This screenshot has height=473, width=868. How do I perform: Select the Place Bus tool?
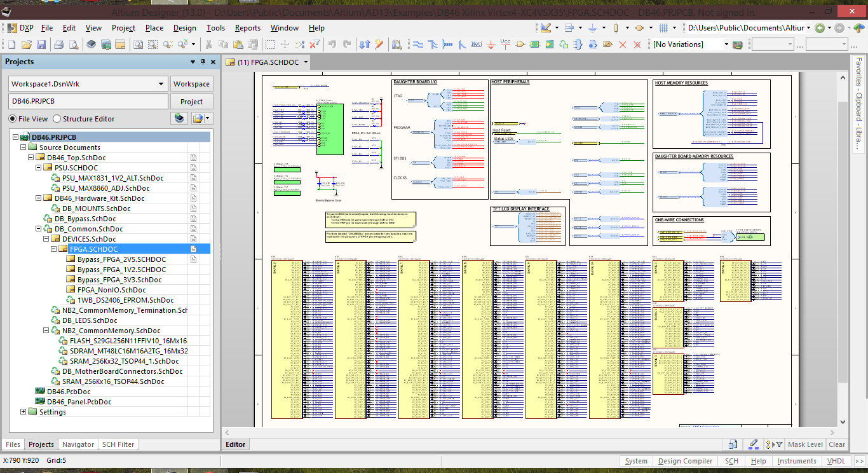click(433, 45)
